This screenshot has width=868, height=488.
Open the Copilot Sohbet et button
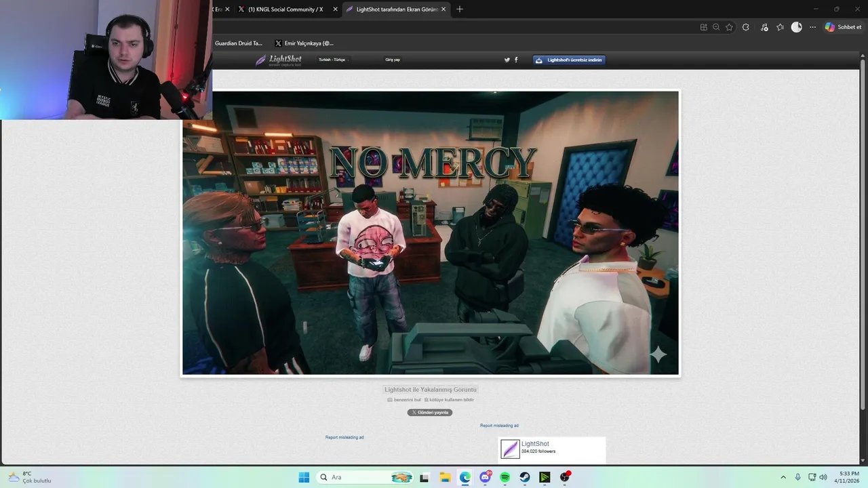(x=843, y=27)
